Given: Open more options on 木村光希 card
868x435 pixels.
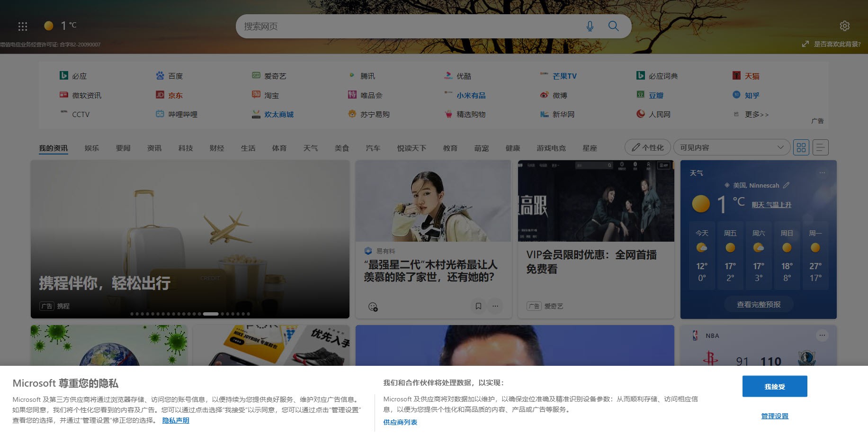Looking at the screenshot, I should (x=495, y=306).
